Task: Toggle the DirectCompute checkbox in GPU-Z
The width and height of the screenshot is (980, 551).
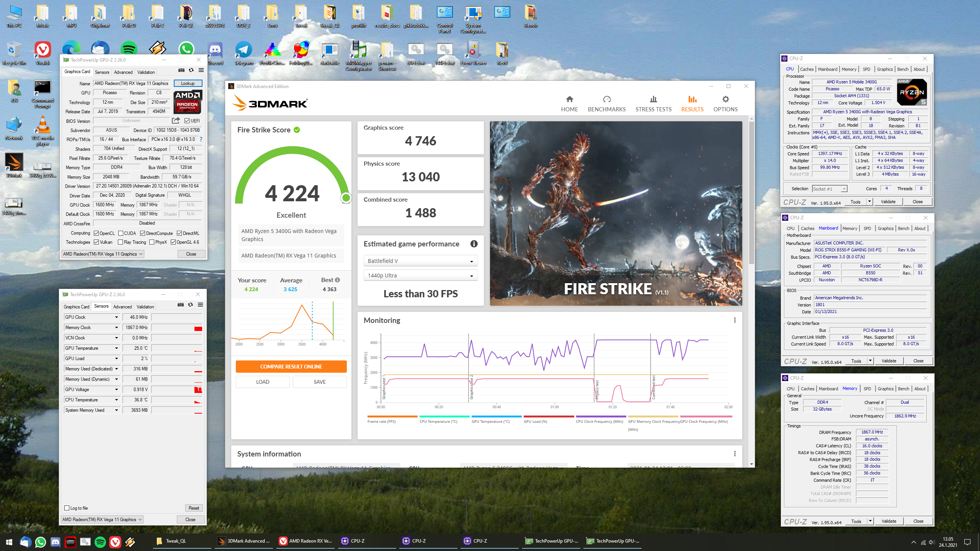Action: pos(143,233)
